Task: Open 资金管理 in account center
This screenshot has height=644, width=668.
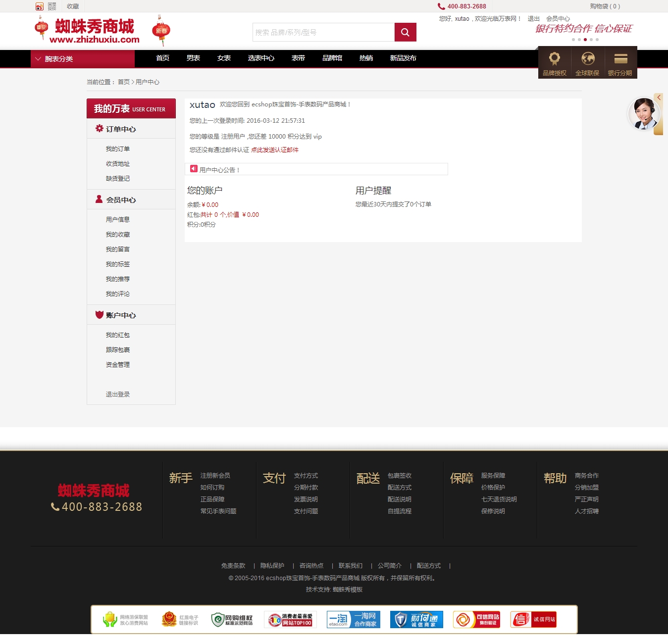Action: [118, 365]
